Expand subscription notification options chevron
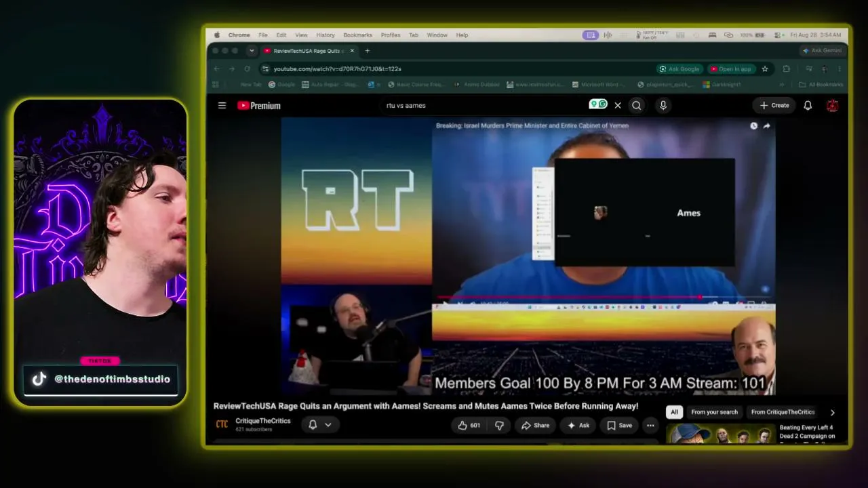Viewport: 868px width, 488px height. point(328,424)
